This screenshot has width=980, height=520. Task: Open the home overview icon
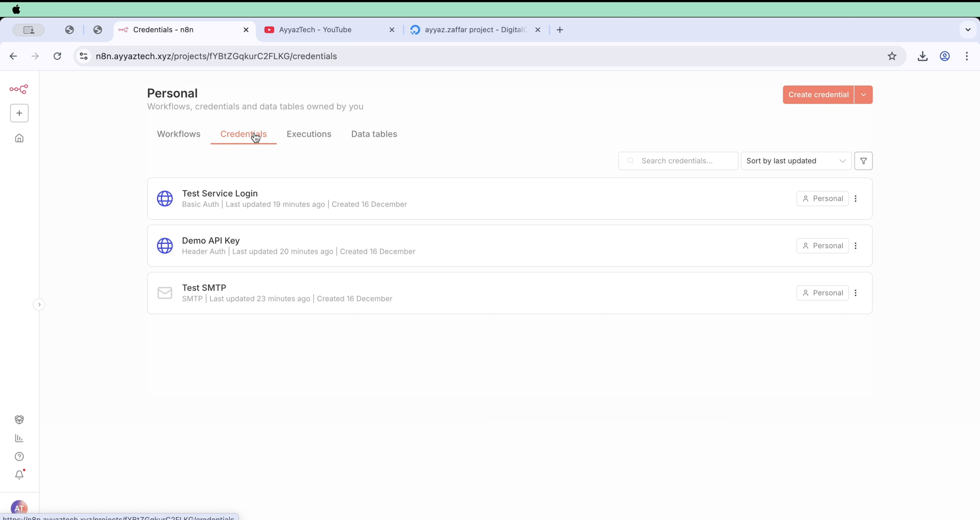(19, 138)
